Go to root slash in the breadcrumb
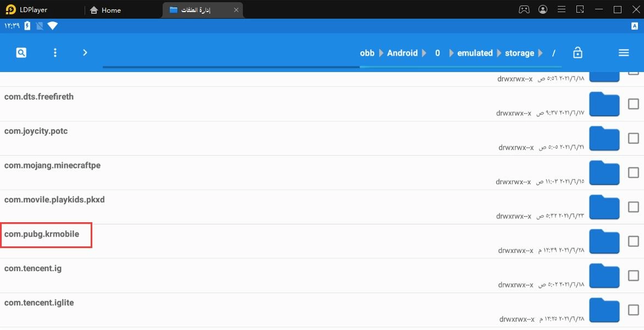This screenshot has width=644, height=330. pos(554,53)
